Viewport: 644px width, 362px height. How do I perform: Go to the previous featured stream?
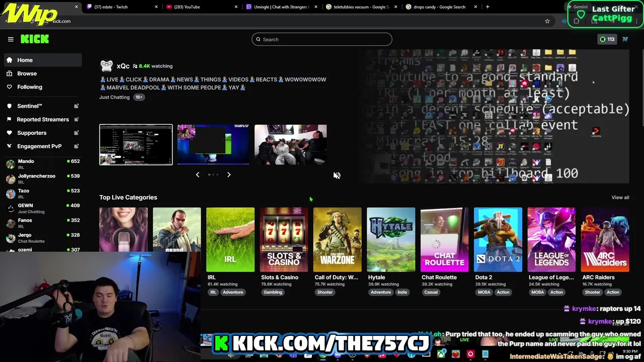pos(197,174)
